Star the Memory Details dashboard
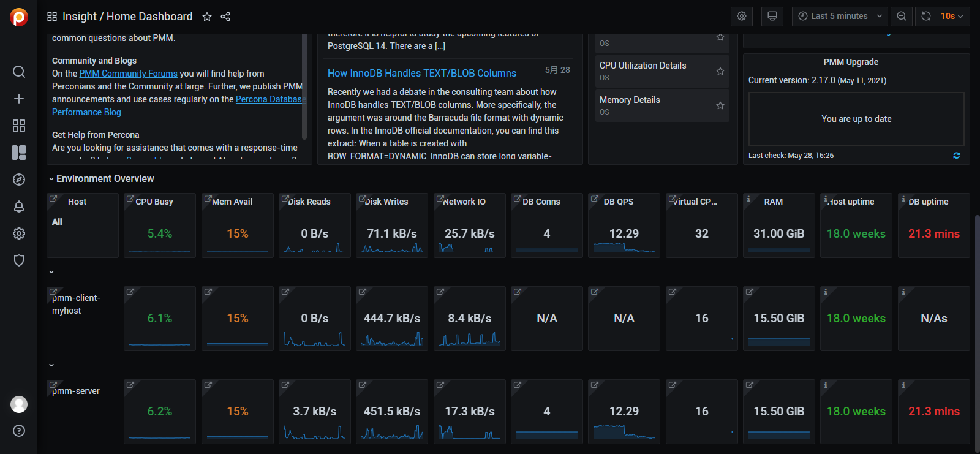The height and width of the screenshot is (454, 980). tap(720, 105)
